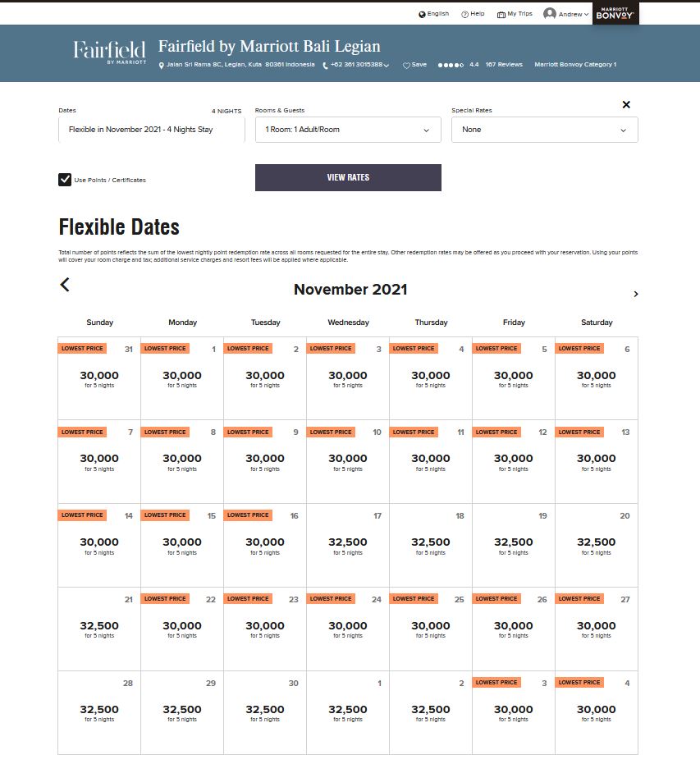Pick November 16 date cell

[265, 545]
